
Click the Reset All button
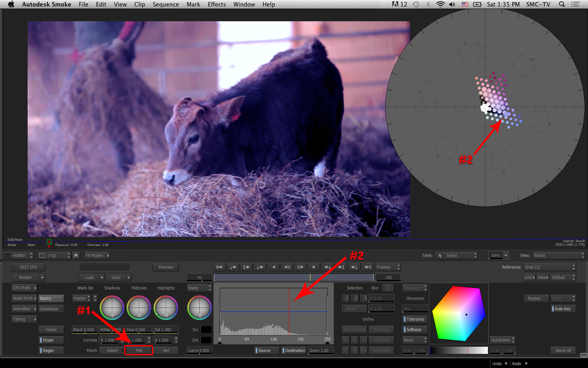point(563,350)
